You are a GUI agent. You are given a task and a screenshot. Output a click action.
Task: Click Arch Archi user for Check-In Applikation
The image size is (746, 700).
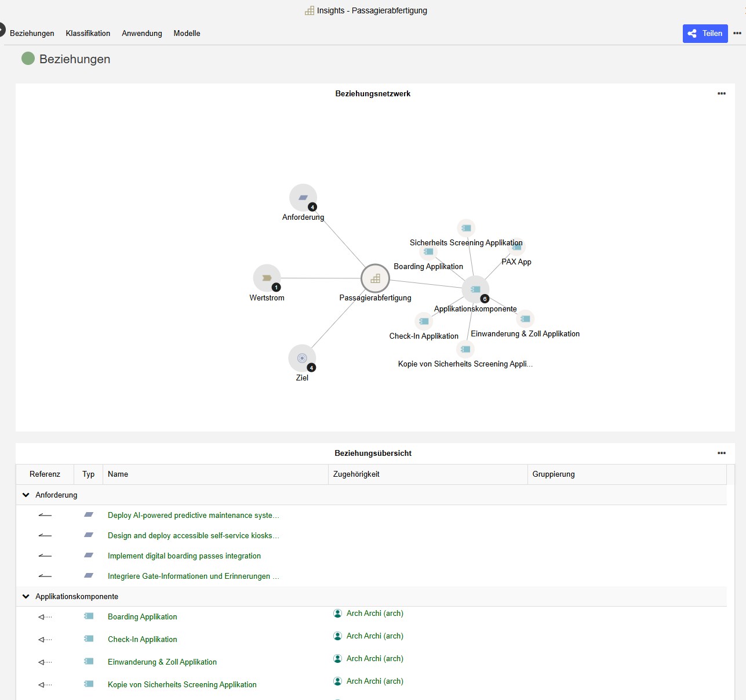click(374, 636)
